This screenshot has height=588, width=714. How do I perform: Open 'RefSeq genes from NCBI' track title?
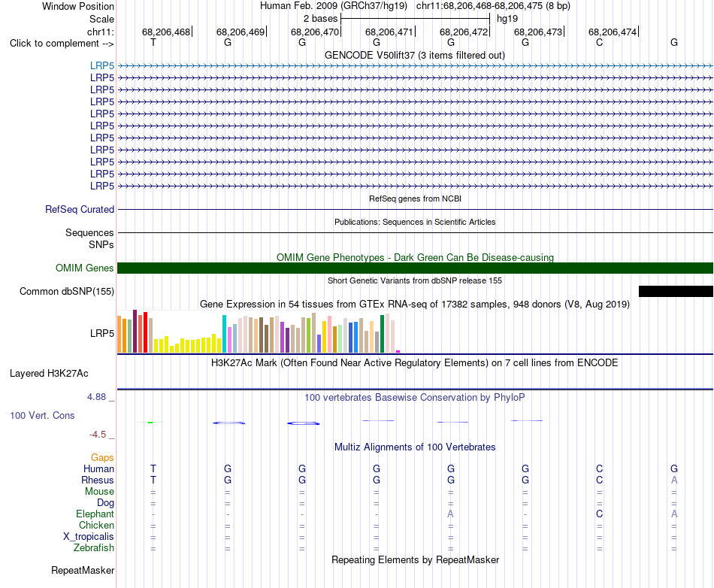[415, 199]
